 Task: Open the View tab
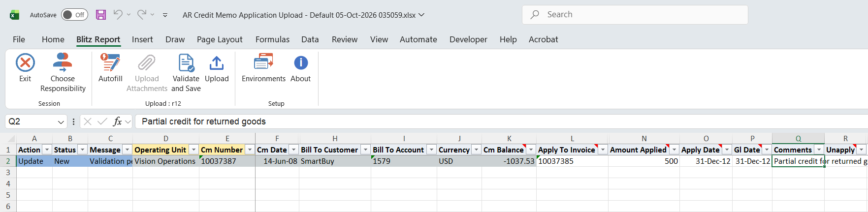[379, 39]
